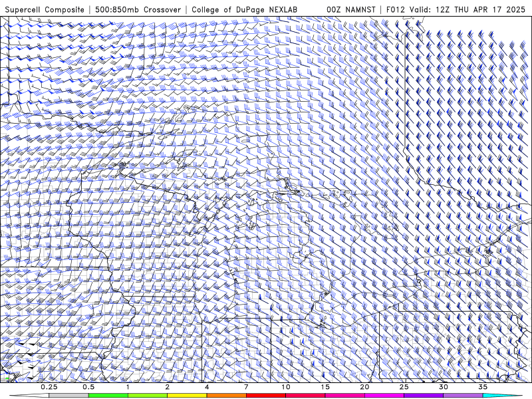Click the 7 value on the color scale
The width and height of the screenshot is (532, 399).
(x=246, y=387)
